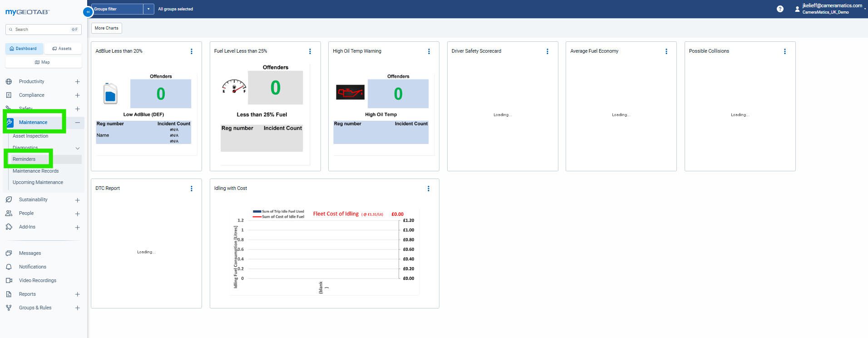868x338 pixels.
Task: Click the Messages icon in sidebar
Action: click(x=9, y=253)
